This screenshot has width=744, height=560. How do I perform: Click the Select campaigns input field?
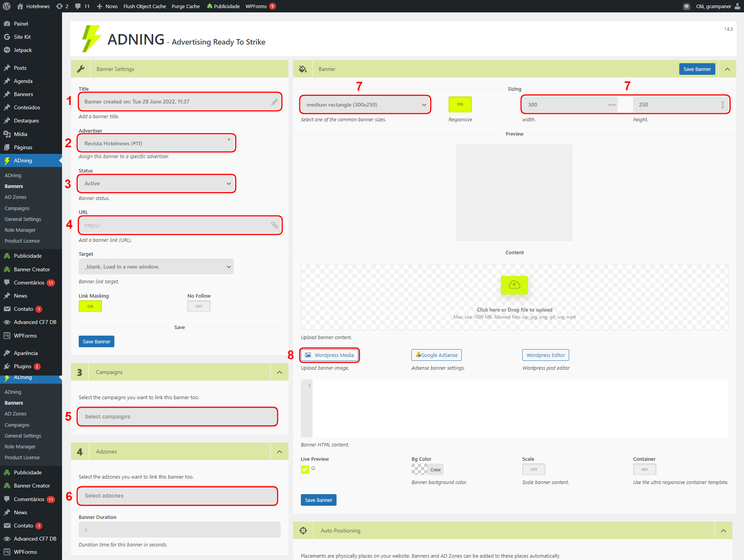178,417
